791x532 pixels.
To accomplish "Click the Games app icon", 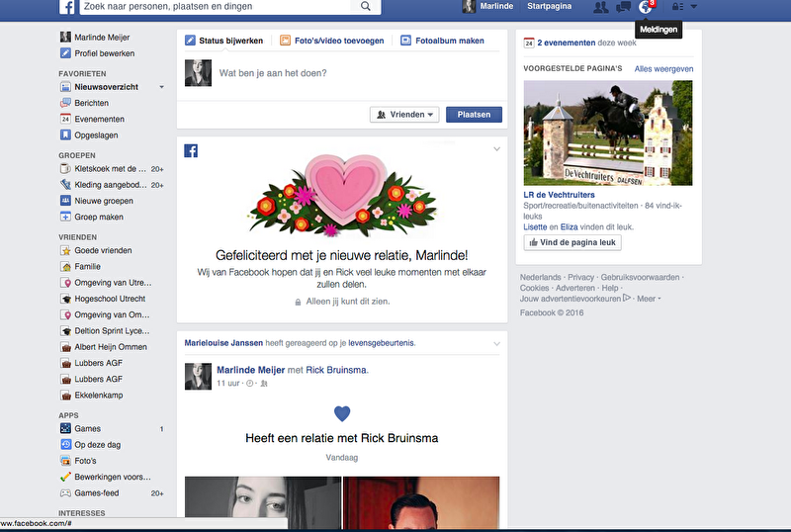I will point(65,428).
